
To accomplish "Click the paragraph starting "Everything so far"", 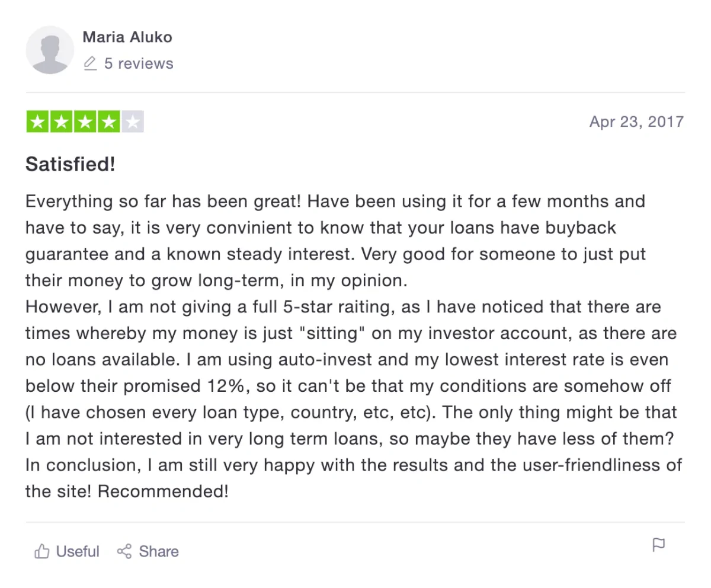I will (337, 241).
